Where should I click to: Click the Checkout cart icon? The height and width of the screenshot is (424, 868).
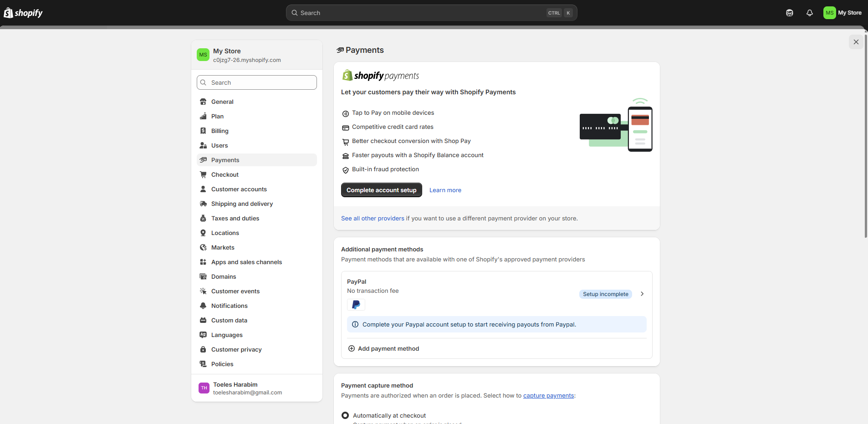coord(203,174)
